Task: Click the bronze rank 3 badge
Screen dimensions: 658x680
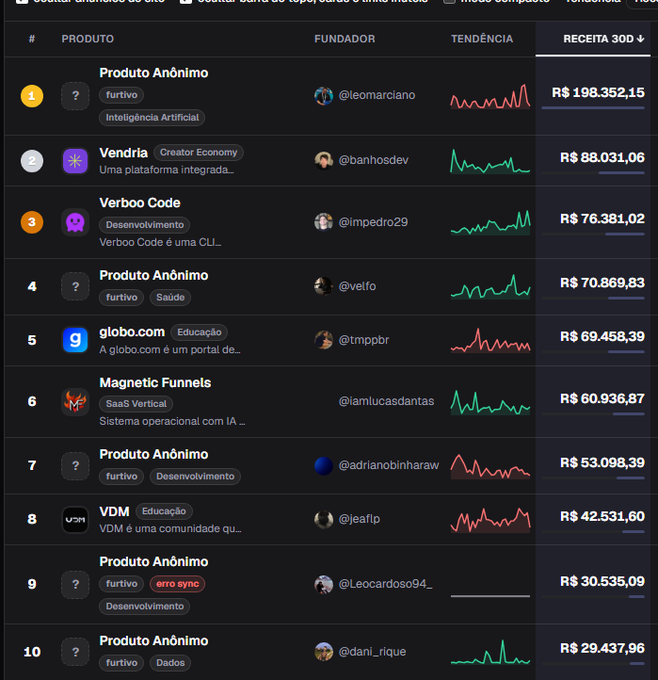Action: click(32, 222)
